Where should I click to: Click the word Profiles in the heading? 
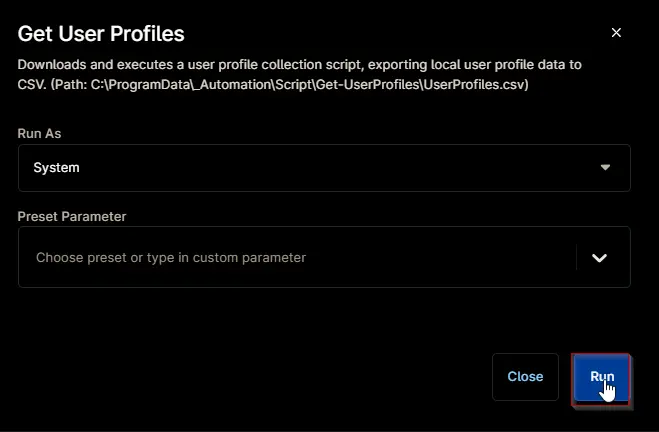click(148, 34)
